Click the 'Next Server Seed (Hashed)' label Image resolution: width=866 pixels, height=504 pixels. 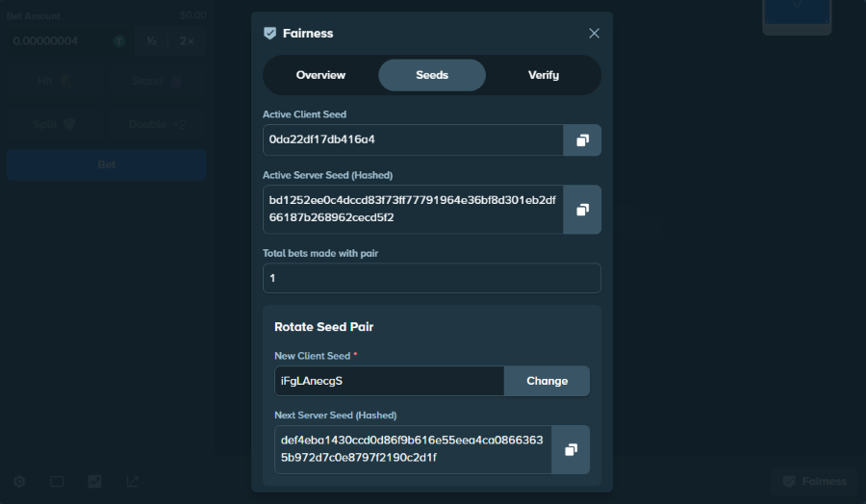[336, 416]
